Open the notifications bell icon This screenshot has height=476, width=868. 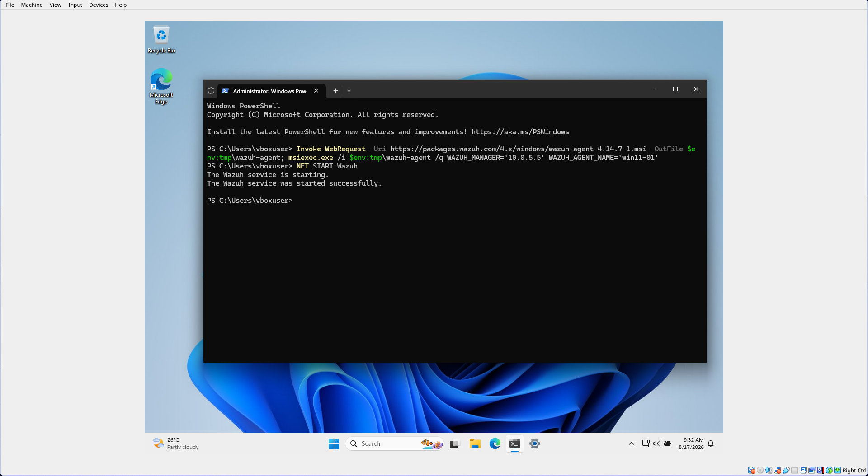tap(711, 444)
